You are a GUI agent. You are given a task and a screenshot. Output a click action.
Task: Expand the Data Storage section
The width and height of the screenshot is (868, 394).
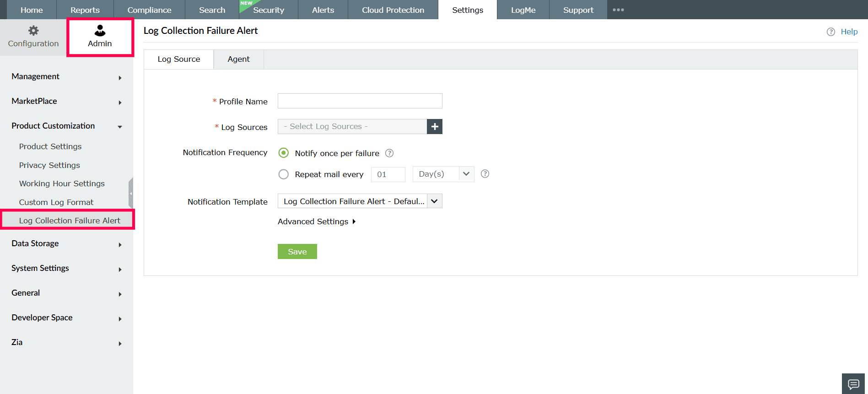[67, 243]
